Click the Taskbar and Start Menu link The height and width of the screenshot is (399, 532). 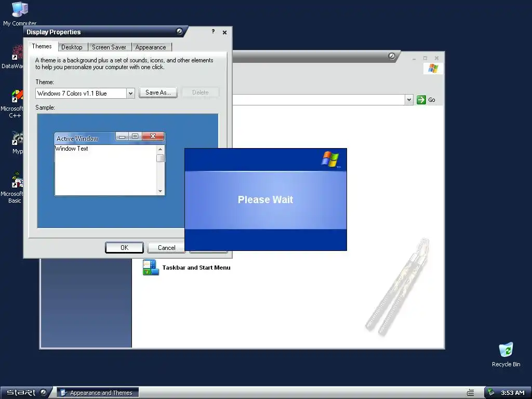pyautogui.click(x=196, y=268)
